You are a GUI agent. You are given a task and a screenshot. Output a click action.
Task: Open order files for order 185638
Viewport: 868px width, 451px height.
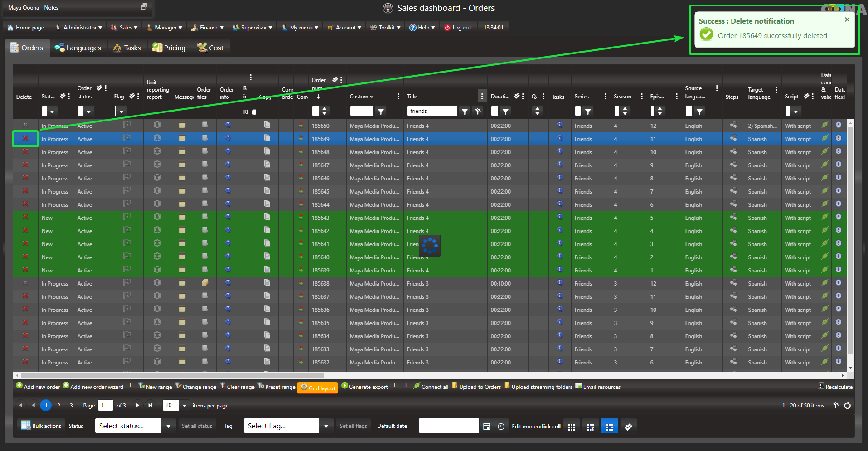pos(205,283)
